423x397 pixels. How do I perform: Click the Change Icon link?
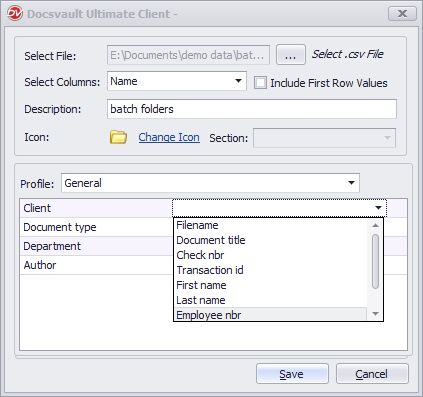[169, 137]
